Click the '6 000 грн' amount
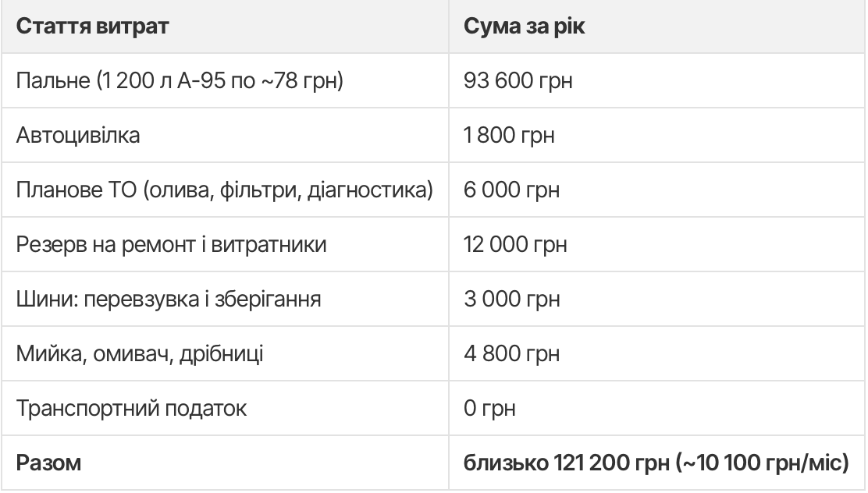Viewport: 868px width, 493px height. [511, 190]
